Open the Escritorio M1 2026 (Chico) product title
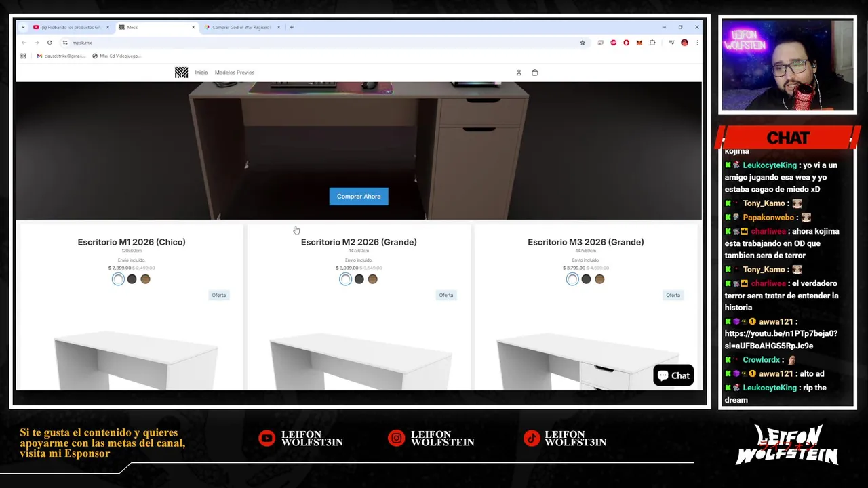The width and height of the screenshot is (868, 488). click(x=132, y=242)
